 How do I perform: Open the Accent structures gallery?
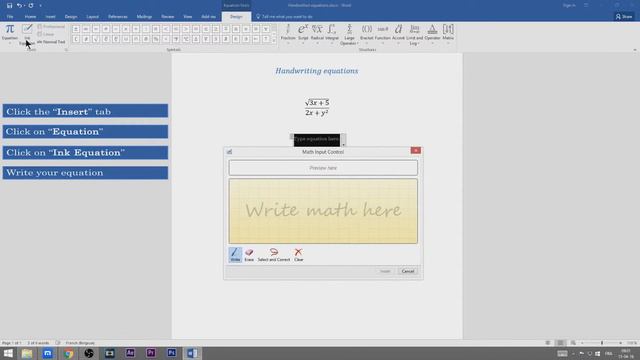point(398,33)
